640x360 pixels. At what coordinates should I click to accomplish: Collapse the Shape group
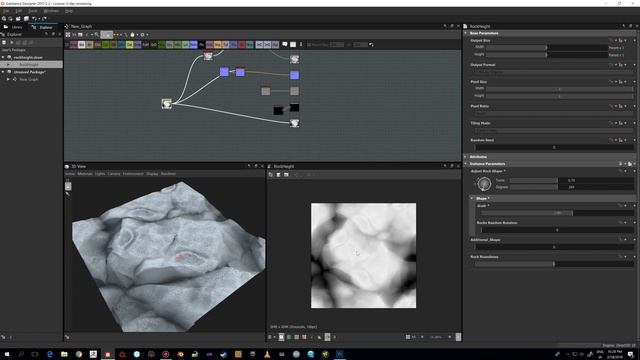(472, 198)
